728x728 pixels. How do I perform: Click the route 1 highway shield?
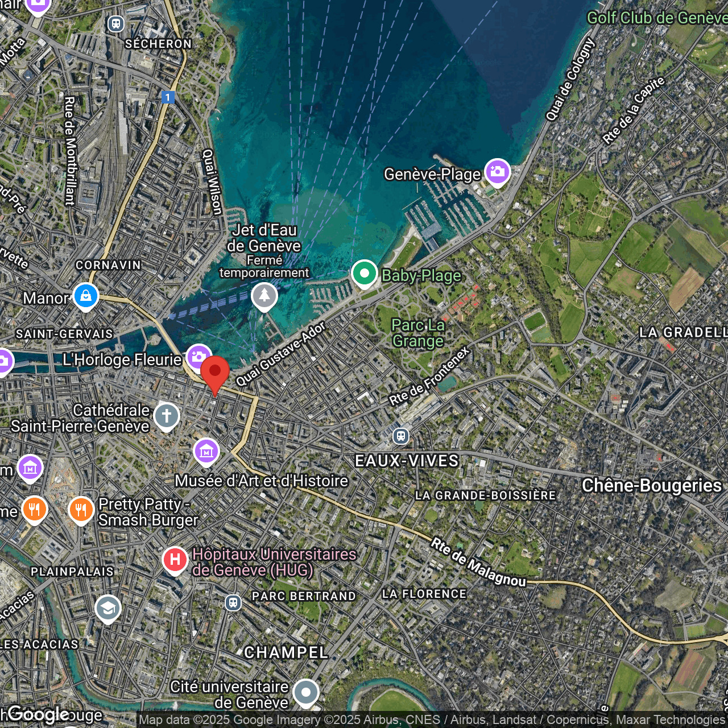167,97
